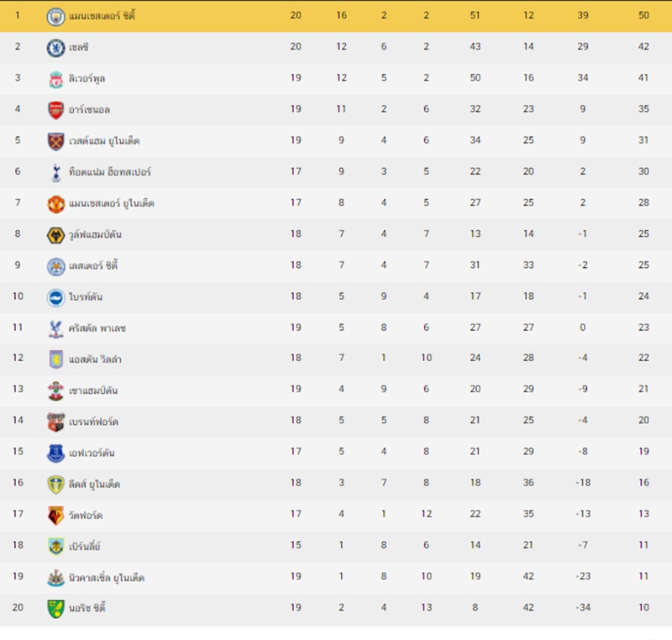
Task: Click the Tottenham Hotspur cockerel crest
Action: 55,173
